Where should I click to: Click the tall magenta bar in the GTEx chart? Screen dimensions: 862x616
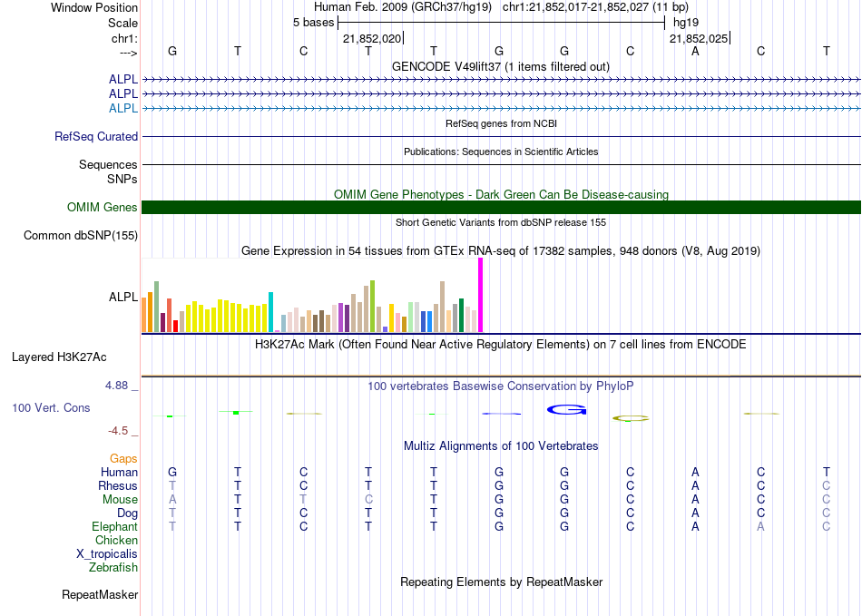tap(481, 295)
